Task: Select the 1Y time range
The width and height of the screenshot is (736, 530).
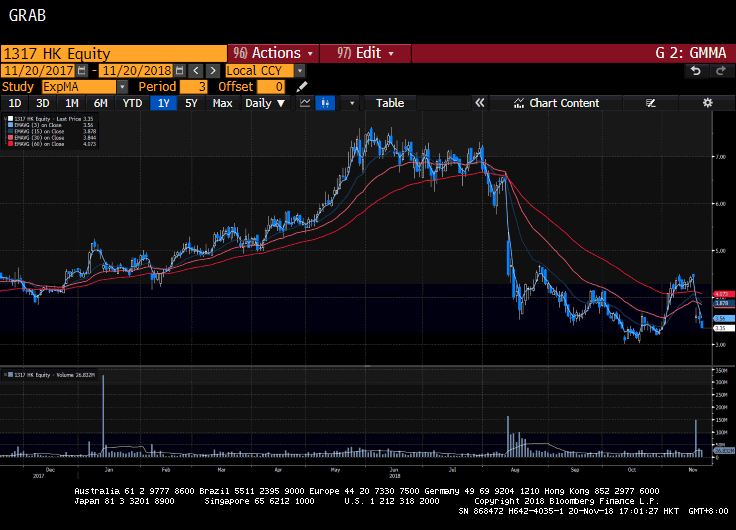Action: point(163,103)
